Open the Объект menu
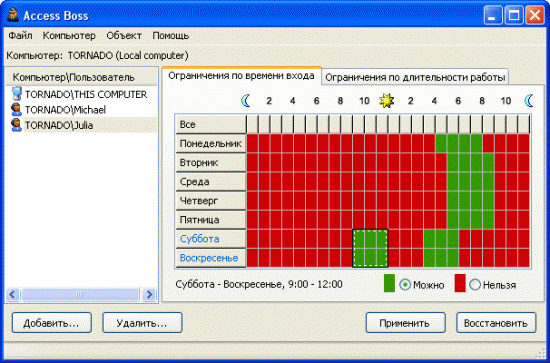 (x=124, y=35)
